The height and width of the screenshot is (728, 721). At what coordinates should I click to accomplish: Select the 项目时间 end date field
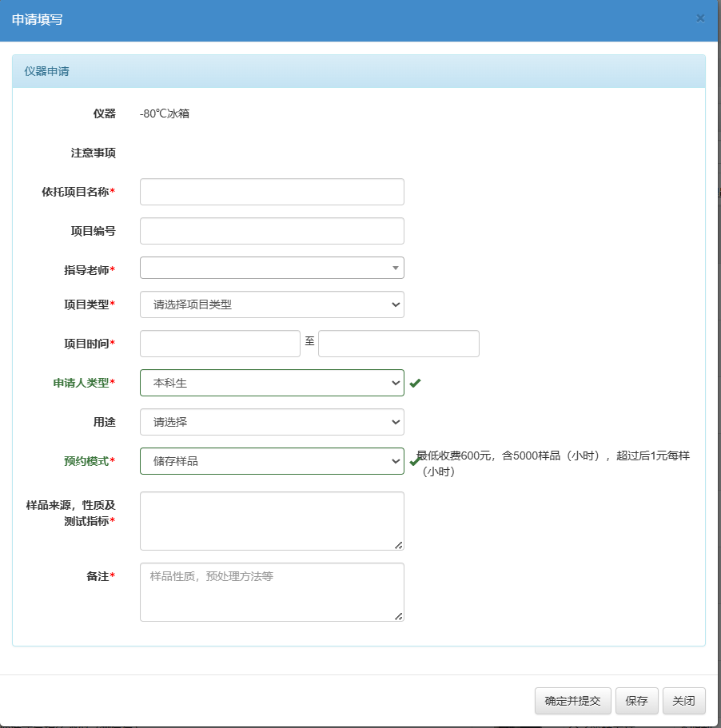(398, 344)
